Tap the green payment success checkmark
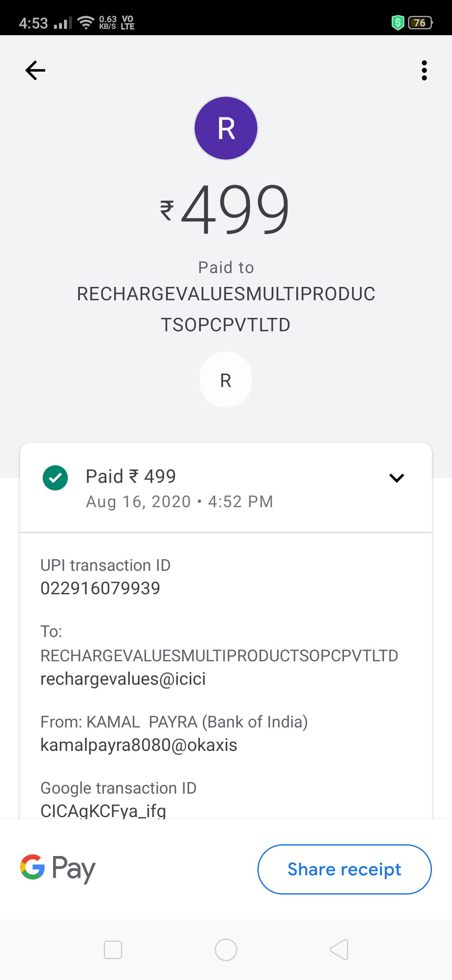Screen dimensions: 452x980 55,478
